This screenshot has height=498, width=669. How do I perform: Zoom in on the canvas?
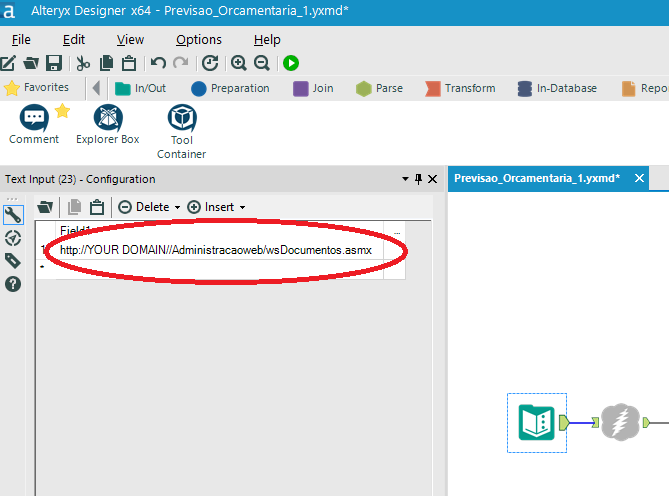[239, 63]
